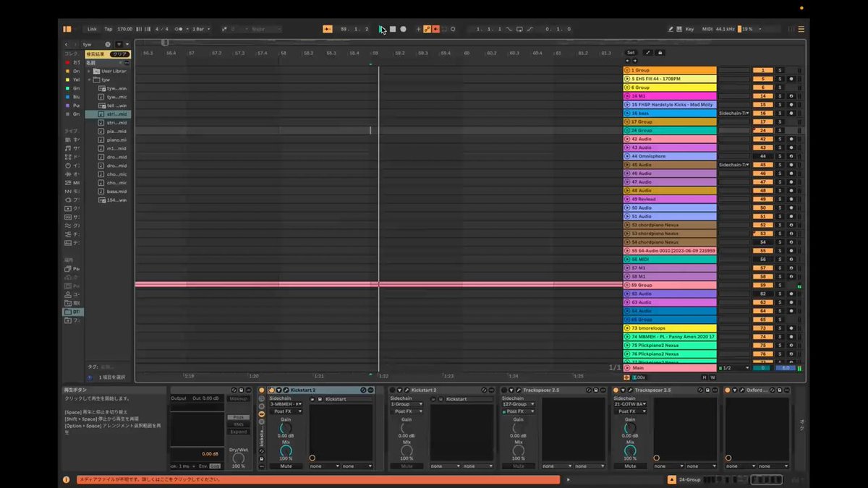
Task: Open the 1 Bar quantization dropdown
Action: [200, 29]
